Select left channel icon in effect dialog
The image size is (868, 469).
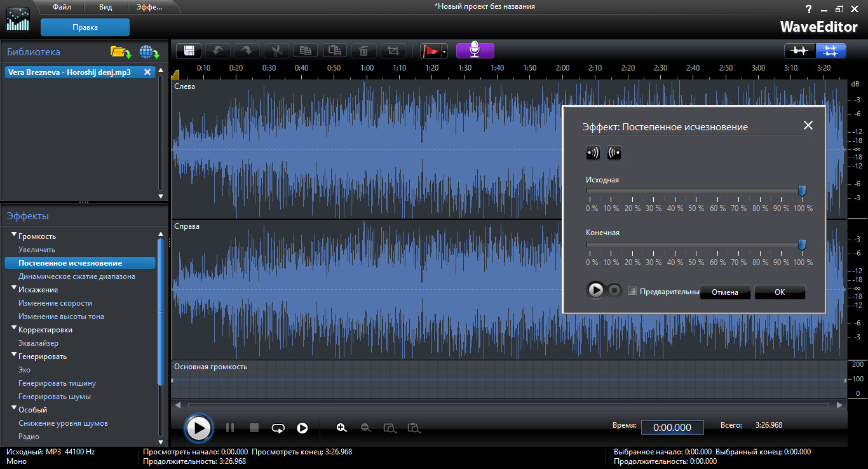click(x=593, y=153)
